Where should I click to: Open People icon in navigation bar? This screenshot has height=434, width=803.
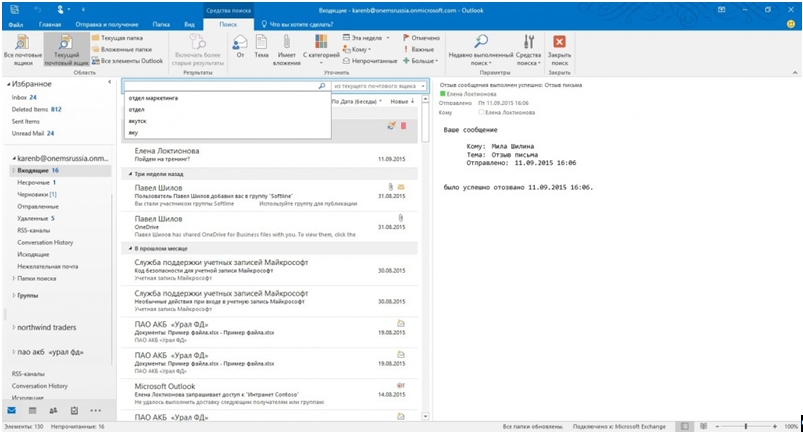[x=53, y=410]
